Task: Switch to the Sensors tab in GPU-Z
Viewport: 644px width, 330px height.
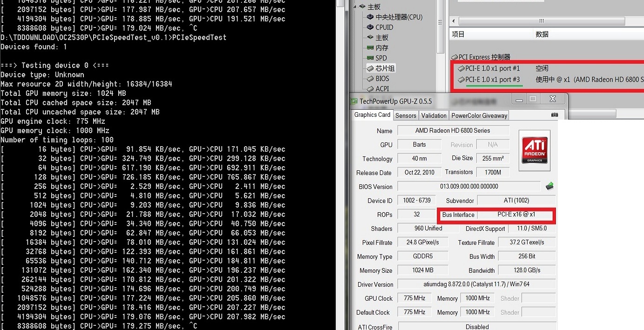Action: [406, 115]
